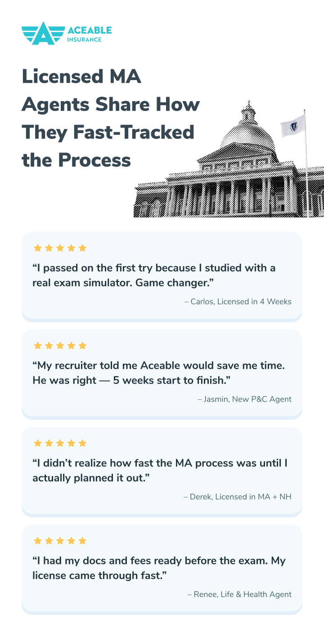The height and width of the screenshot is (644, 324).
Task: Click the Massachusetts flag on the flagpole
Action: (x=292, y=125)
